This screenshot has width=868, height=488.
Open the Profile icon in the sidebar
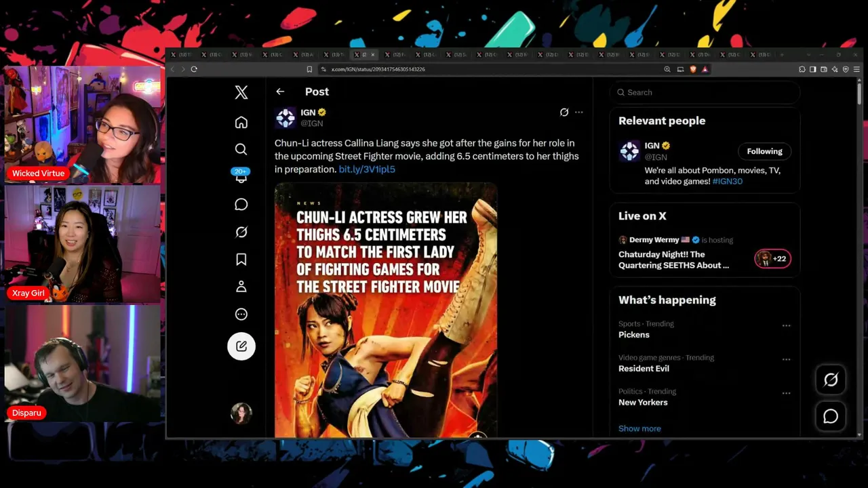(x=241, y=287)
